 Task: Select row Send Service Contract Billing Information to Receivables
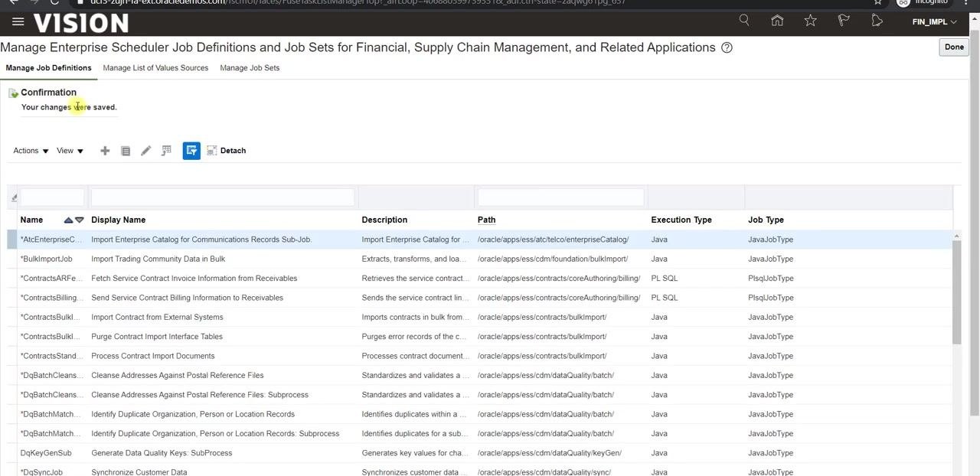[480, 298]
